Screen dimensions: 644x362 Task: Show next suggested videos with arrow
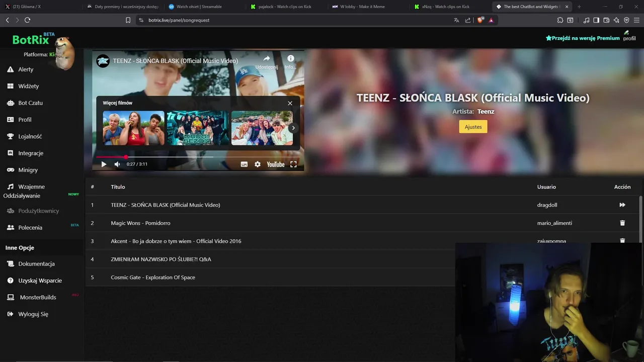click(x=293, y=128)
